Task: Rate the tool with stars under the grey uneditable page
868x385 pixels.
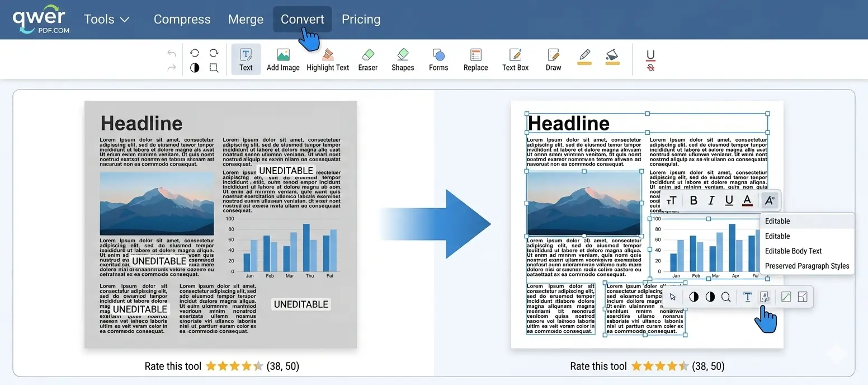Action: (x=234, y=367)
